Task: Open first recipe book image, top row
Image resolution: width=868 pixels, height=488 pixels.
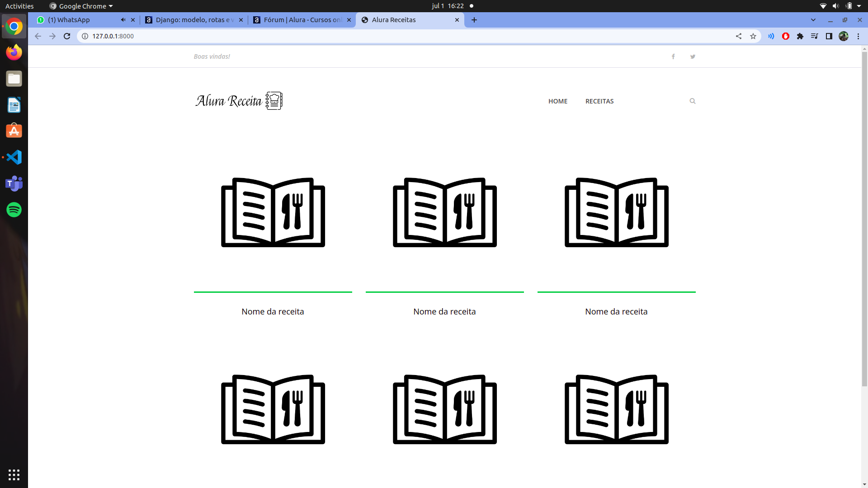Action: point(273,212)
